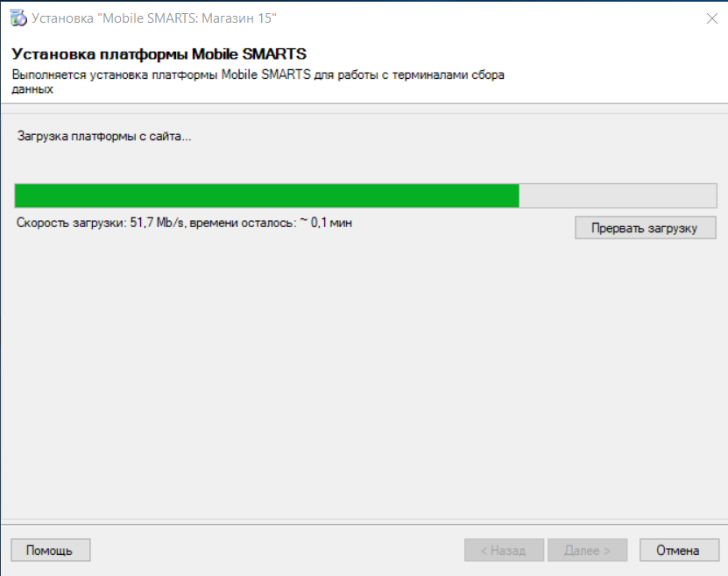Click the download speed "51,7 Mb/s" text
The image size is (728, 576).
(159, 224)
